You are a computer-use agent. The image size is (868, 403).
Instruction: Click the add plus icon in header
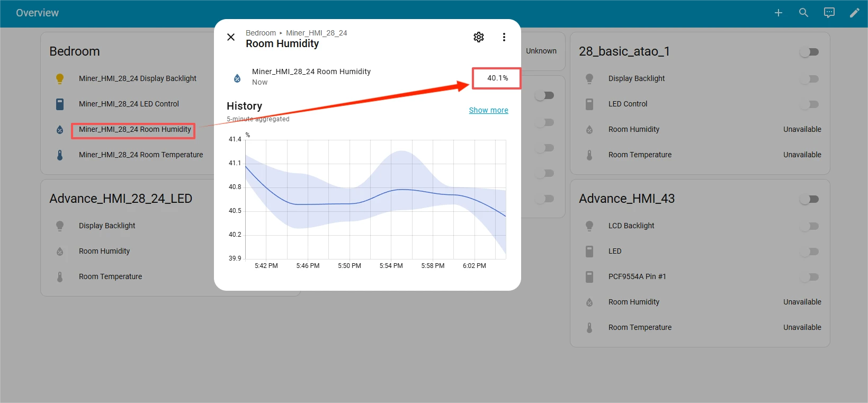[778, 13]
